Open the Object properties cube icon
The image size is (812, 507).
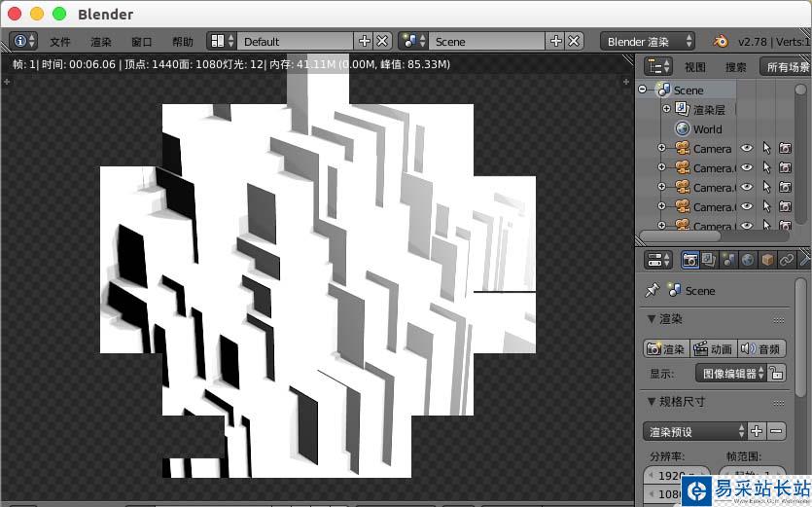click(x=767, y=260)
